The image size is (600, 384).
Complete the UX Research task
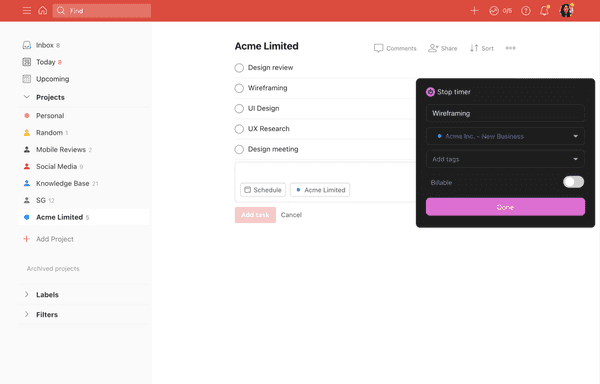pos(239,129)
